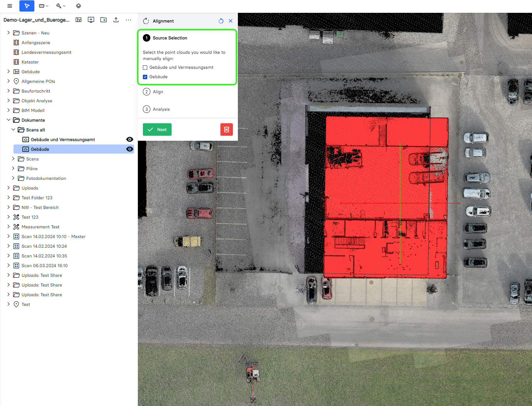Uncheck the Gebäude point cloud checkbox
This screenshot has width=532, height=406.
pyautogui.click(x=145, y=77)
